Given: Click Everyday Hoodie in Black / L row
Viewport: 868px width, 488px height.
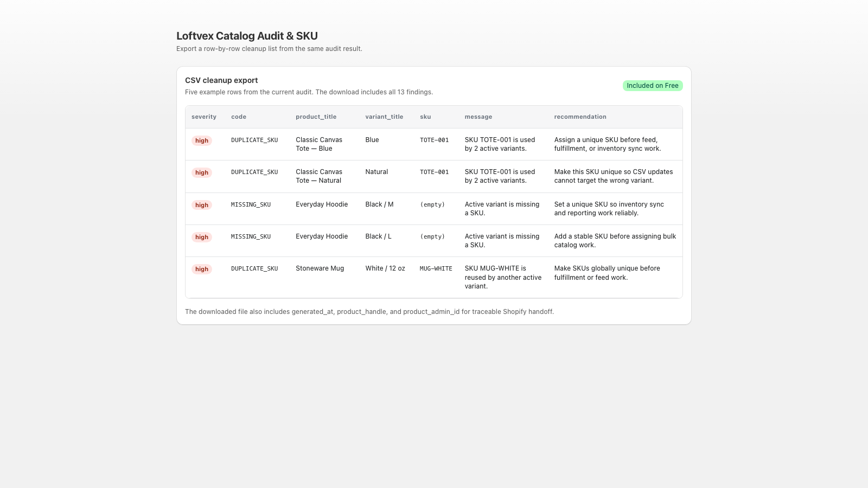Looking at the screenshot, I should tap(322, 236).
